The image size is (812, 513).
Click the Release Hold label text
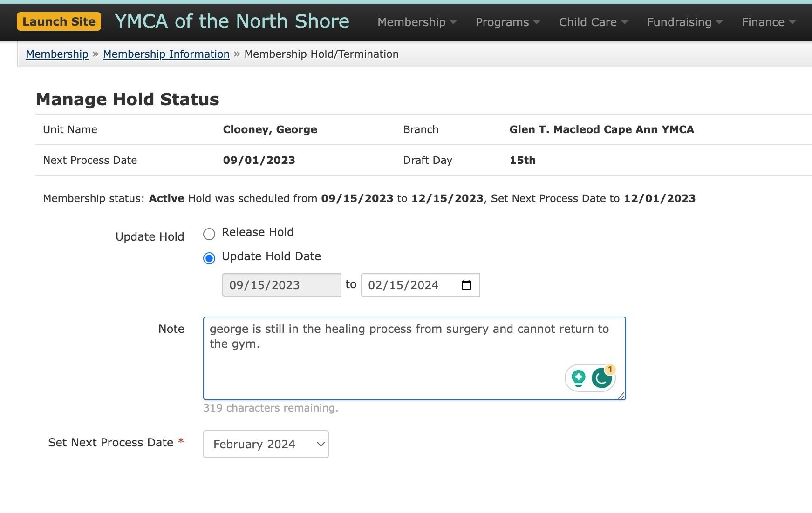[258, 232]
